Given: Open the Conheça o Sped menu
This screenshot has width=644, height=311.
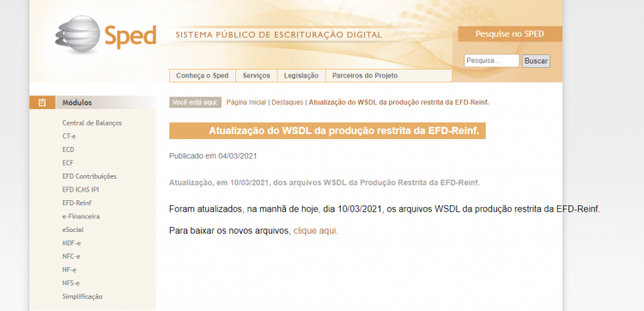Looking at the screenshot, I should coord(202,76).
